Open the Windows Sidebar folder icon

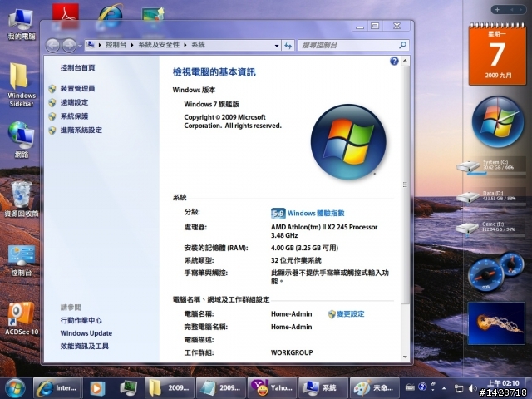pos(21,85)
